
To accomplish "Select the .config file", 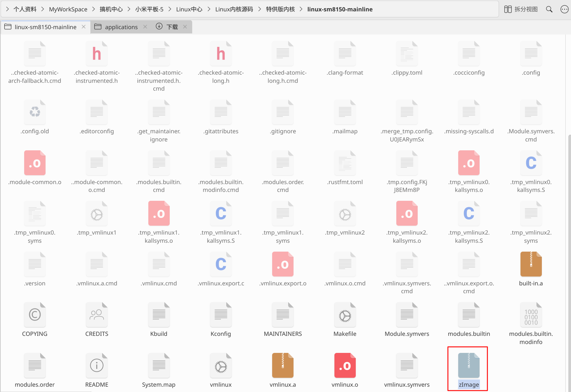I will (531, 58).
